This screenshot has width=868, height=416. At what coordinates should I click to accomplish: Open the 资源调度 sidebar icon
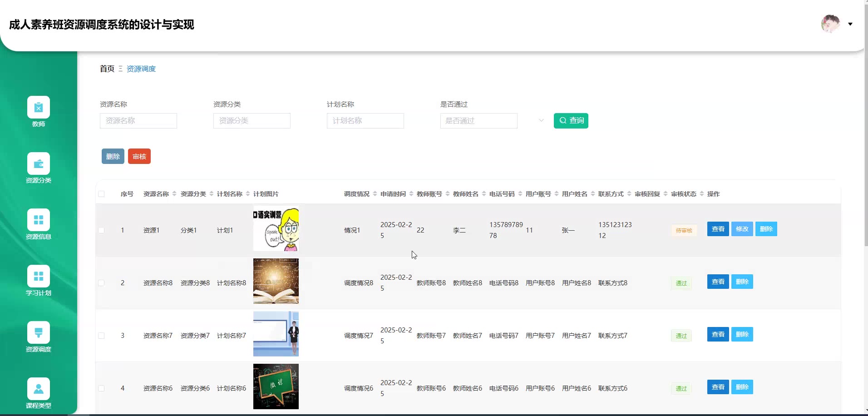pos(39,333)
